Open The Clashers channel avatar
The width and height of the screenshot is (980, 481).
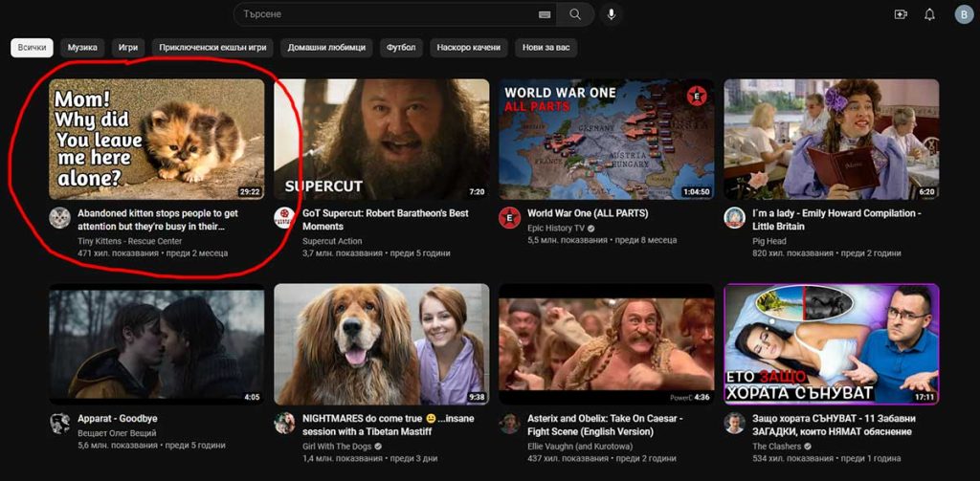[x=734, y=423]
